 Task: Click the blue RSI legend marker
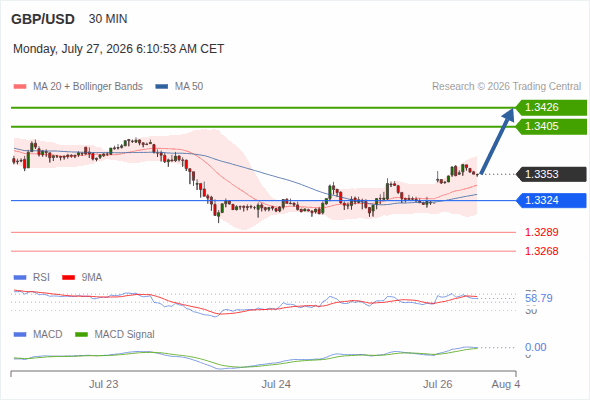[x=20, y=278]
